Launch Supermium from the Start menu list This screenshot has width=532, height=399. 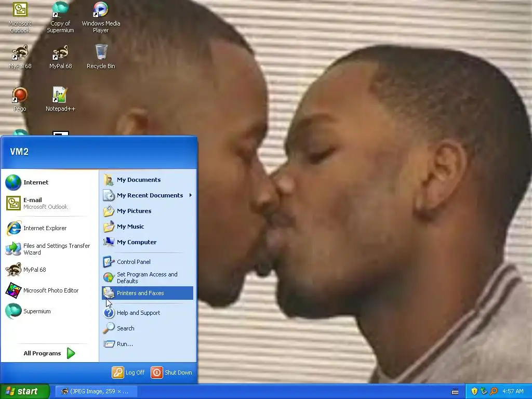click(x=49, y=311)
